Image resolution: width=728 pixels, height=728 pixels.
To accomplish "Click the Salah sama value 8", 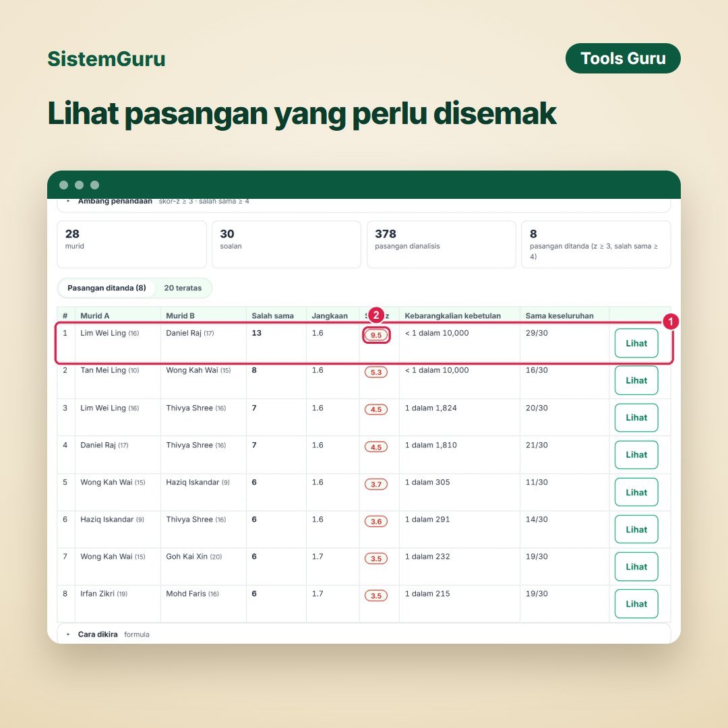I will pyautogui.click(x=254, y=370).
